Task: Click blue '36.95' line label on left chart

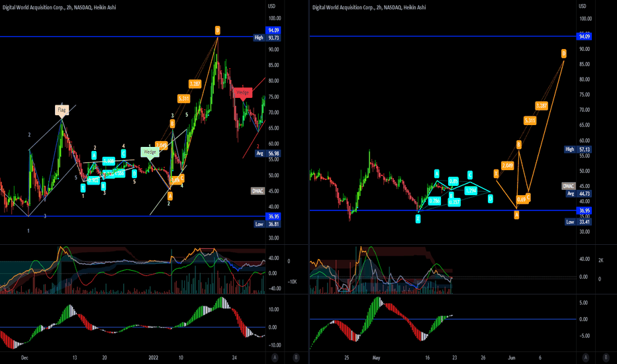Action: (273, 216)
